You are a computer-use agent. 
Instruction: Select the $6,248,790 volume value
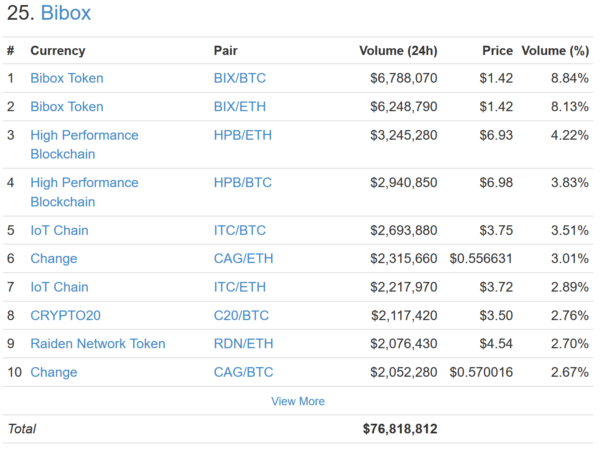click(403, 106)
